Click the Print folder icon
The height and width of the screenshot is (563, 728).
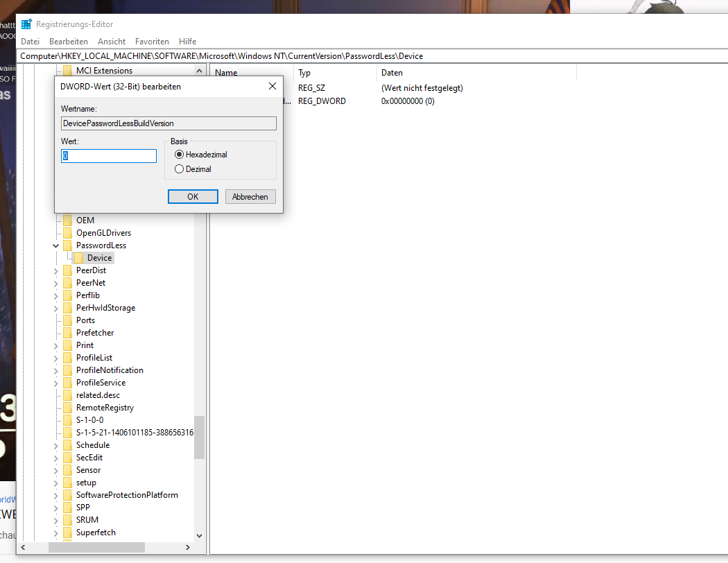point(68,345)
